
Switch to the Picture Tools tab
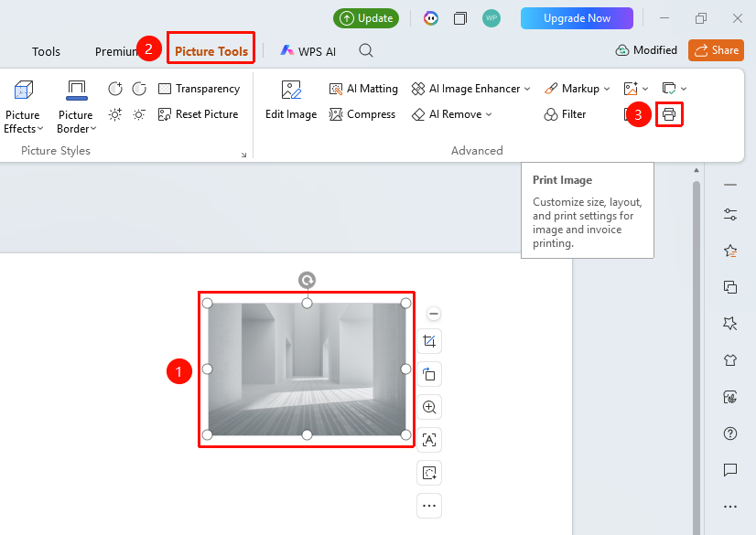[x=211, y=51]
